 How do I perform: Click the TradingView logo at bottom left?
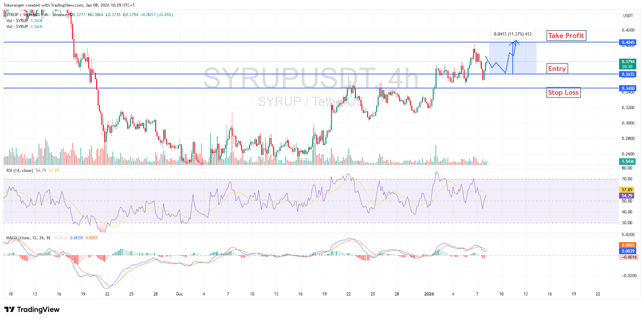pos(32,310)
